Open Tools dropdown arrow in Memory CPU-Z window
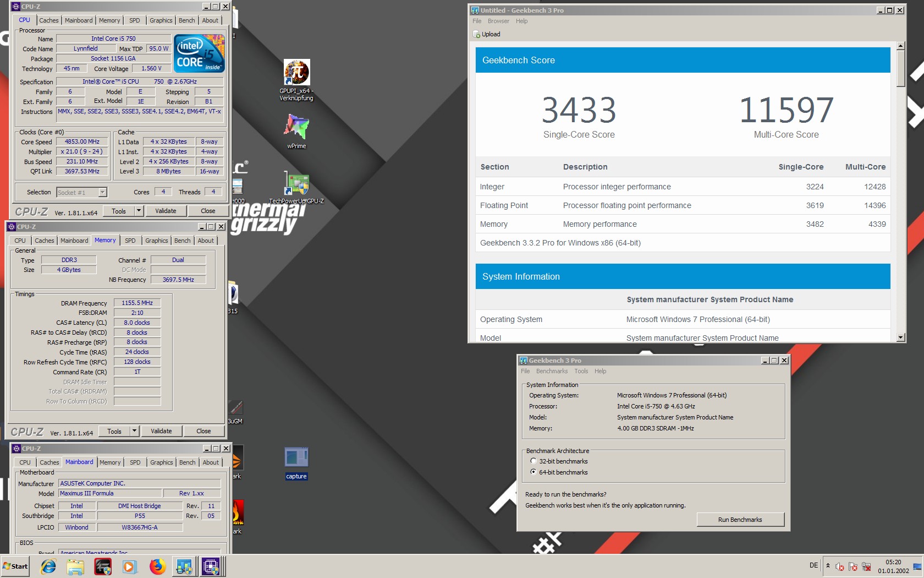924x578 pixels. 134,431
